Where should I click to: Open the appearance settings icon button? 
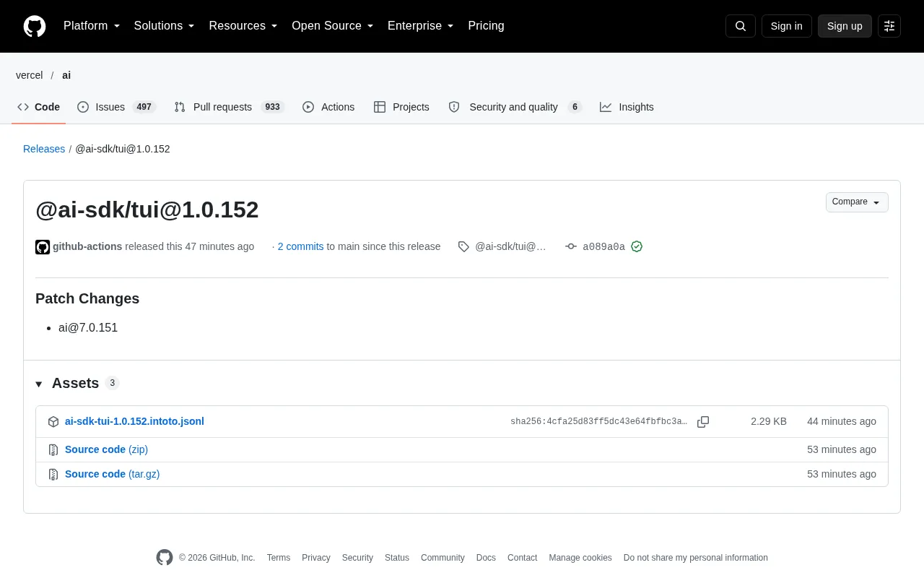point(889,26)
